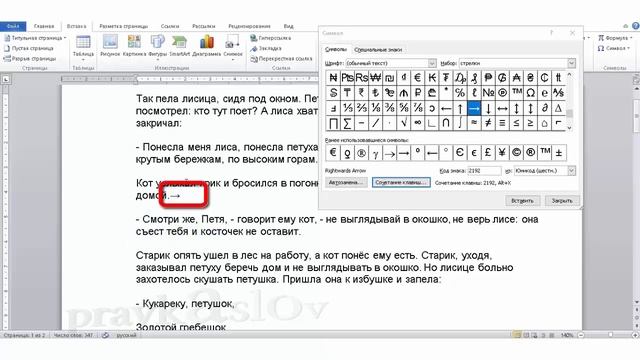The height and width of the screenshot is (360, 640).
Task: Click the Word help question mark icon
Action: [636, 26]
